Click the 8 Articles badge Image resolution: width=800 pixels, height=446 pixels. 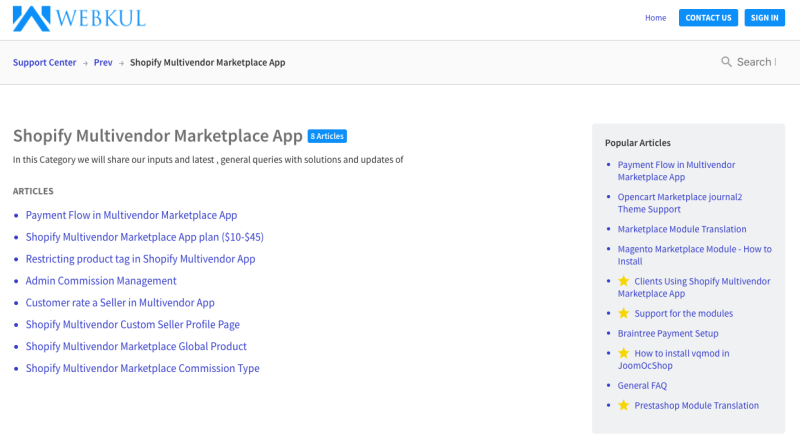pos(327,136)
